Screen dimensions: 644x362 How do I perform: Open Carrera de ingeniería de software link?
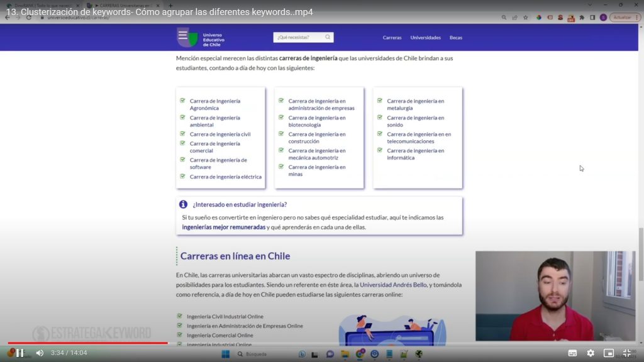(x=218, y=163)
